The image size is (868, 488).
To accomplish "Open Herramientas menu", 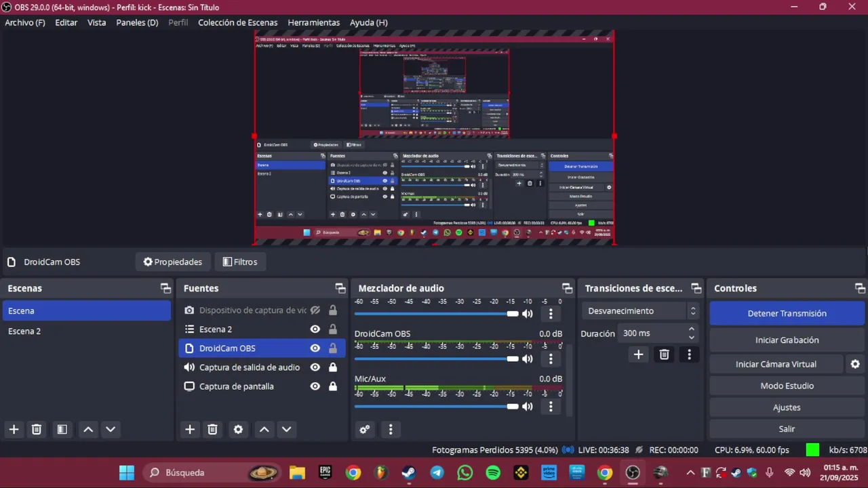I will pos(314,22).
